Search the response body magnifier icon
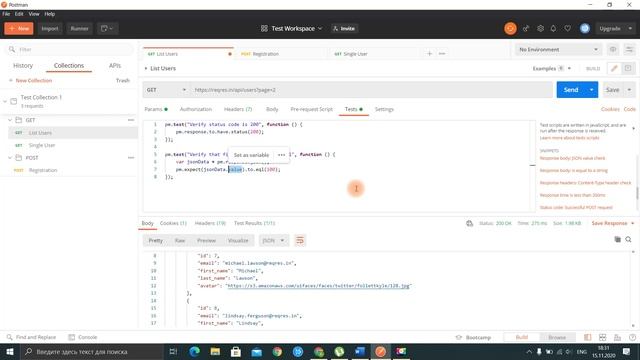The height and width of the screenshot is (360, 640). click(629, 240)
